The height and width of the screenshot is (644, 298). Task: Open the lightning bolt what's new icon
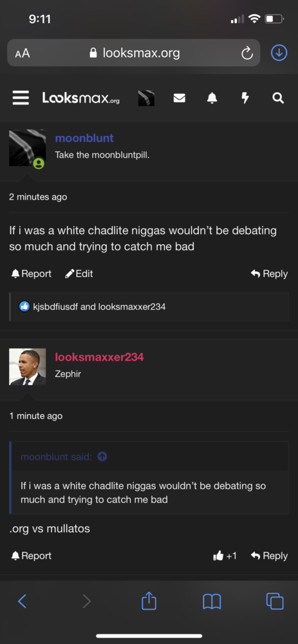coord(245,98)
